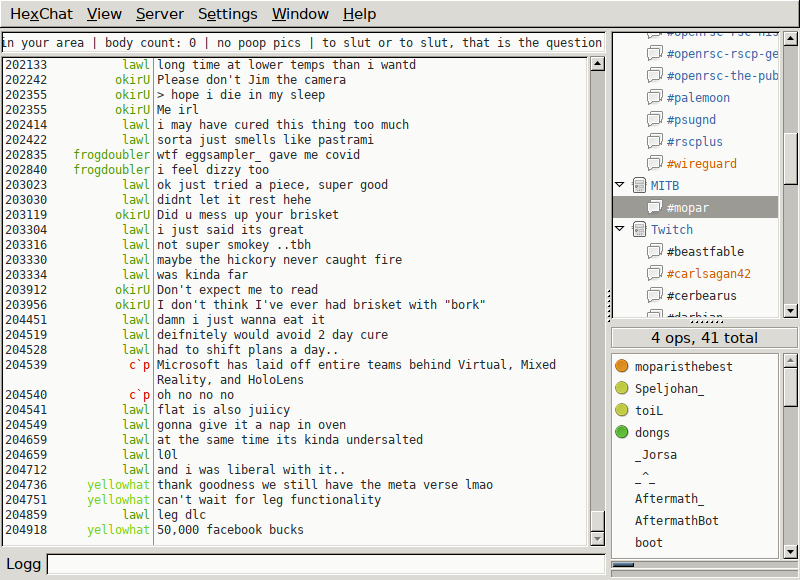Click Speljohan_'s yellow status dot

pos(621,388)
